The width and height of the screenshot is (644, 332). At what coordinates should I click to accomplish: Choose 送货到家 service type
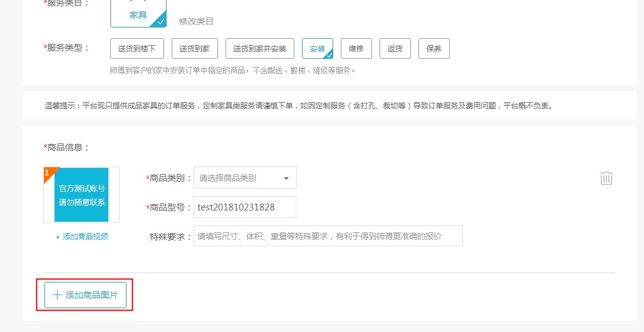[x=195, y=48]
